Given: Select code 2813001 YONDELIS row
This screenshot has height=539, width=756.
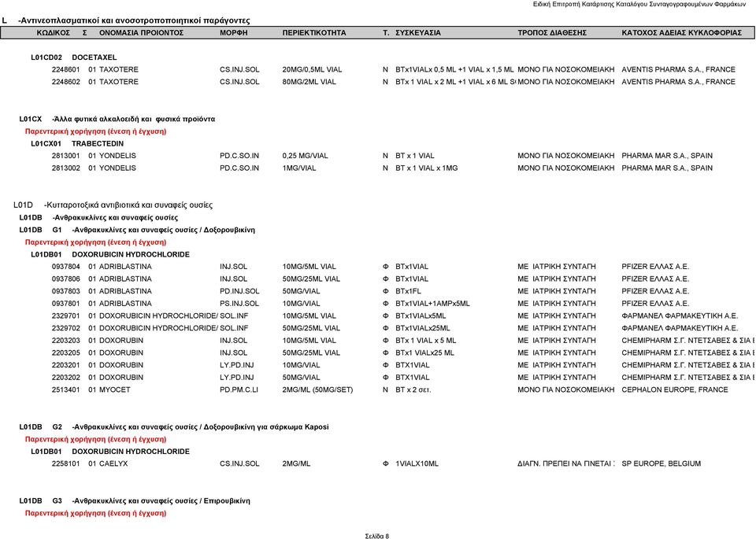Looking at the screenshot, I should (x=66, y=156).
